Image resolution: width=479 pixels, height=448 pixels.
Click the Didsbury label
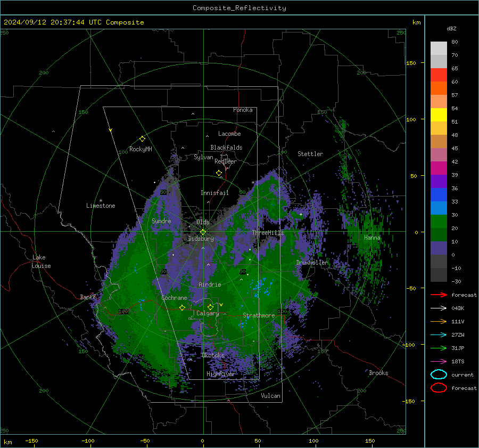pos(201,239)
